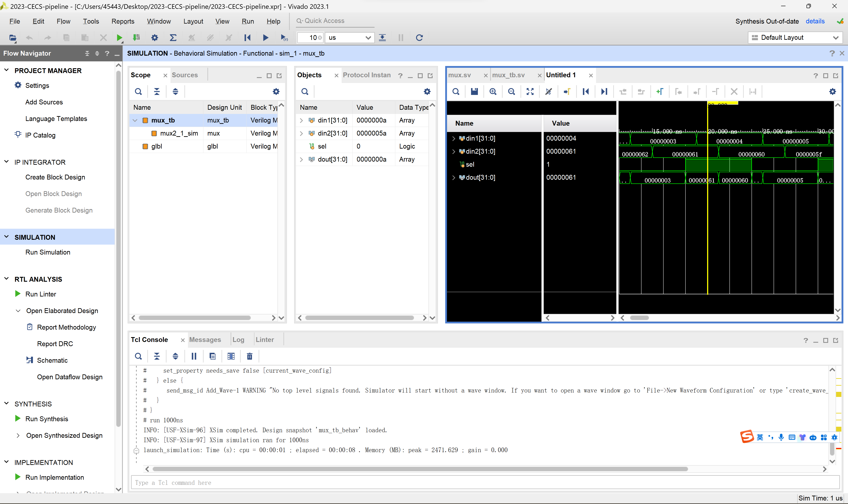848x504 pixels.
Task: Switch to the Sources tab
Action: (x=184, y=75)
